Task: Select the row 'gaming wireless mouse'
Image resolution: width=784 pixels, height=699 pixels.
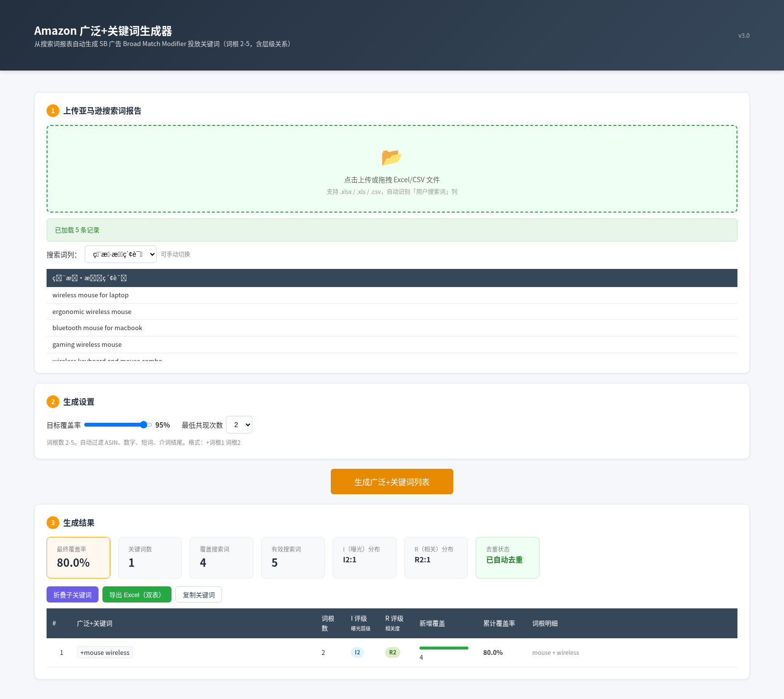Action: click(392, 344)
